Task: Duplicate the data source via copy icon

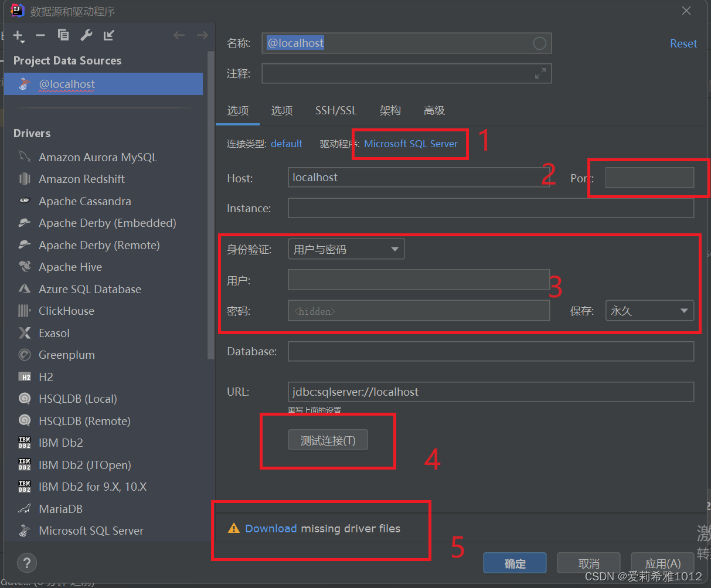Action: (x=63, y=35)
